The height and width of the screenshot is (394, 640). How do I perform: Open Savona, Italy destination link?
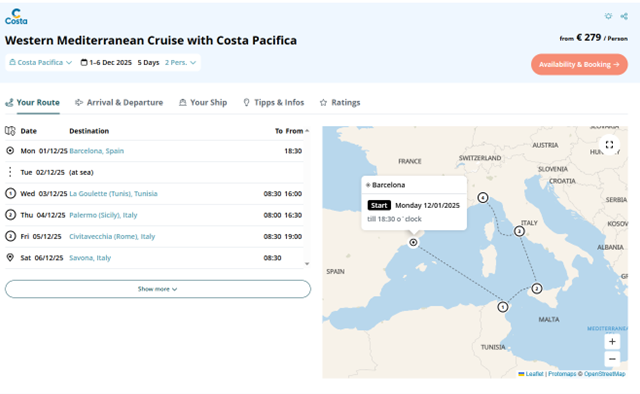click(90, 258)
